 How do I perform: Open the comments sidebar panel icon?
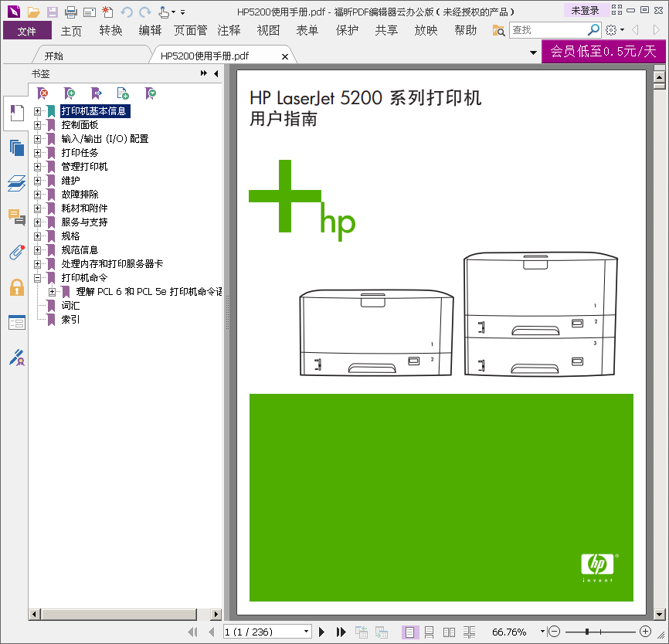tap(17, 217)
